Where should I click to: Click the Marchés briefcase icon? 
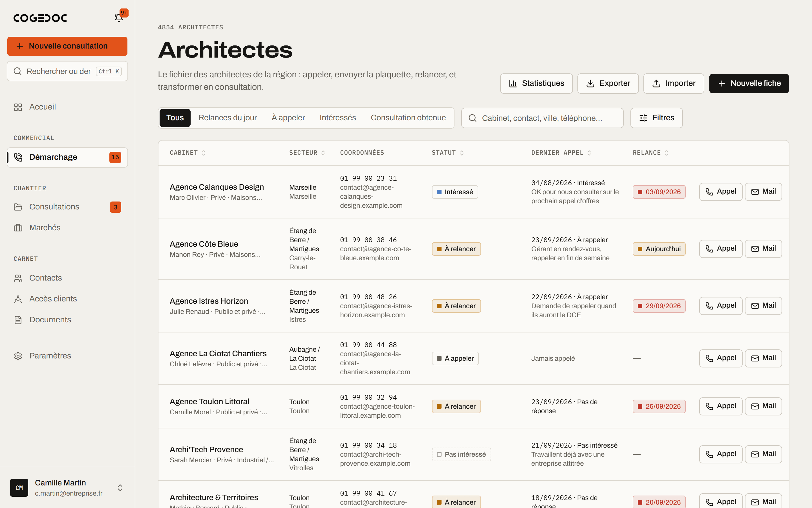tap(18, 228)
